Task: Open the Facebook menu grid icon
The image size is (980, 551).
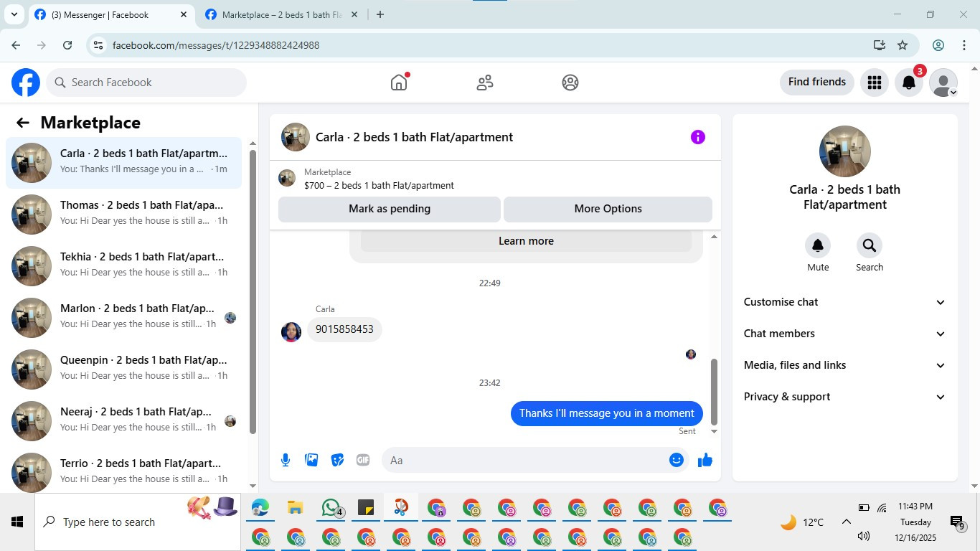Action: coord(874,83)
